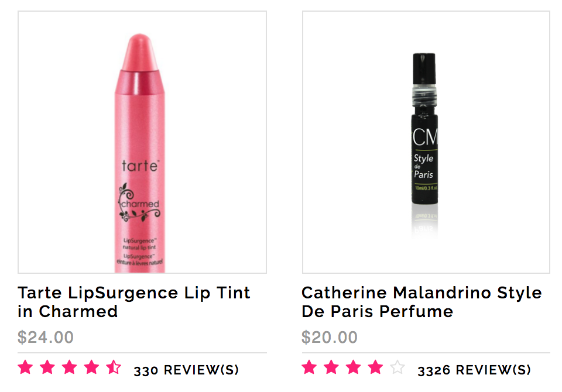This screenshot has width=562, height=392.
Task: View the 330 Review(s) link
Action: point(186,370)
